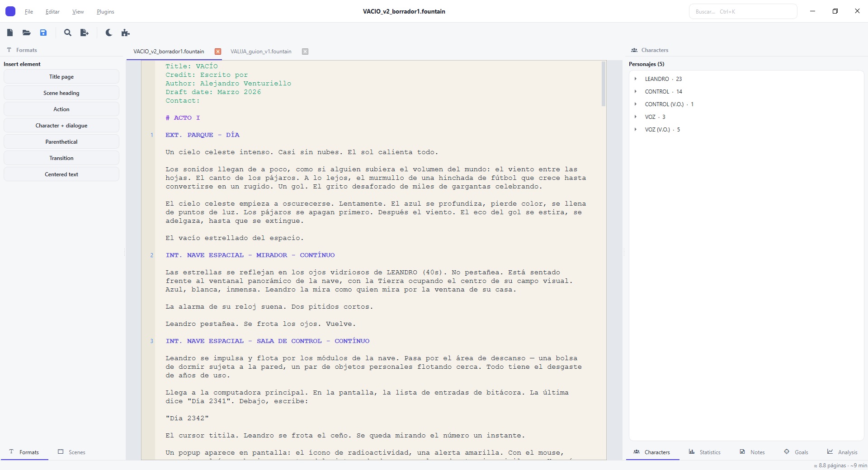The image size is (868, 470).
Task: Switch to the VALIJA_guion_v1.fountain tab
Action: (261, 52)
